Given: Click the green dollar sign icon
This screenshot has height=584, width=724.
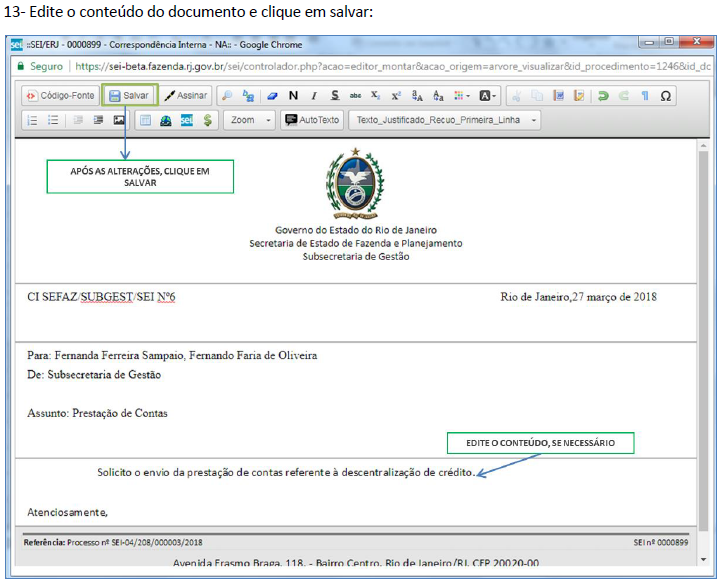Looking at the screenshot, I should click(x=206, y=120).
